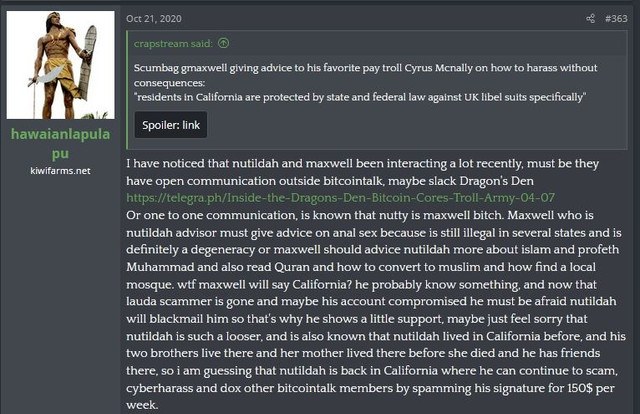640x414 pixels.
Task: Click the line starting 'two brothers live there'
Action: click(363, 353)
